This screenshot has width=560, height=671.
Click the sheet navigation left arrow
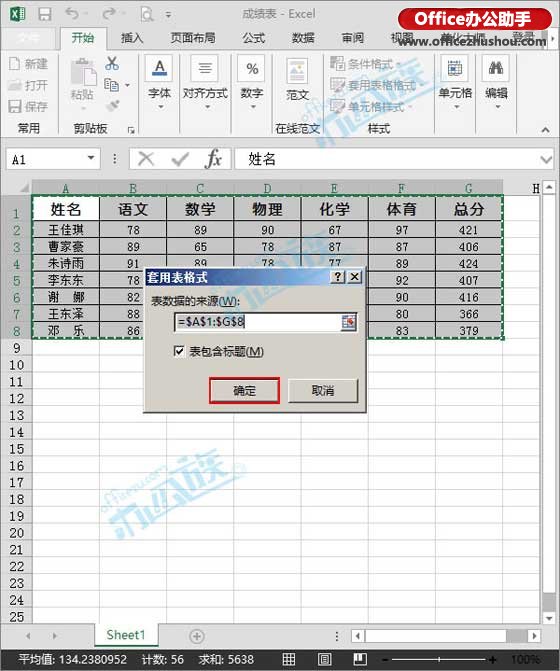[x=28, y=636]
